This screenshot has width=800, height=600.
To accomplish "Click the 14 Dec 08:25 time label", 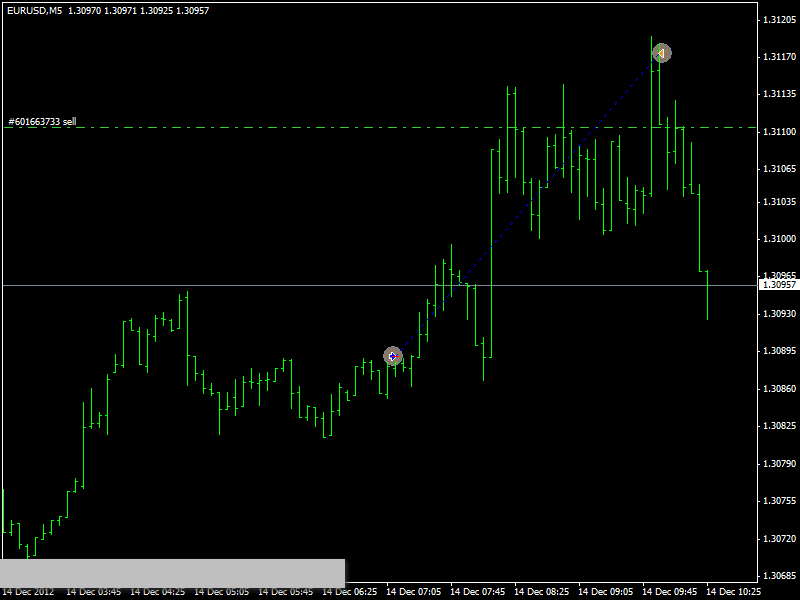I will pyautogui.click(x=541, y=592).
